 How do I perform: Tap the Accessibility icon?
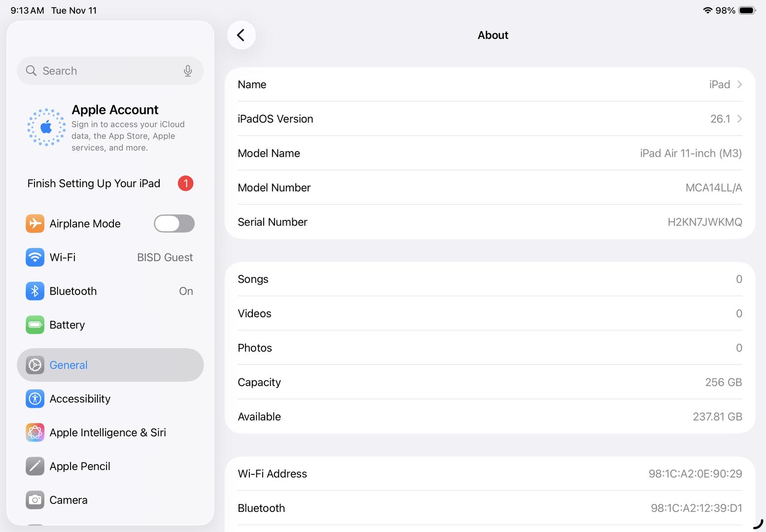click(x=35, y=399)
